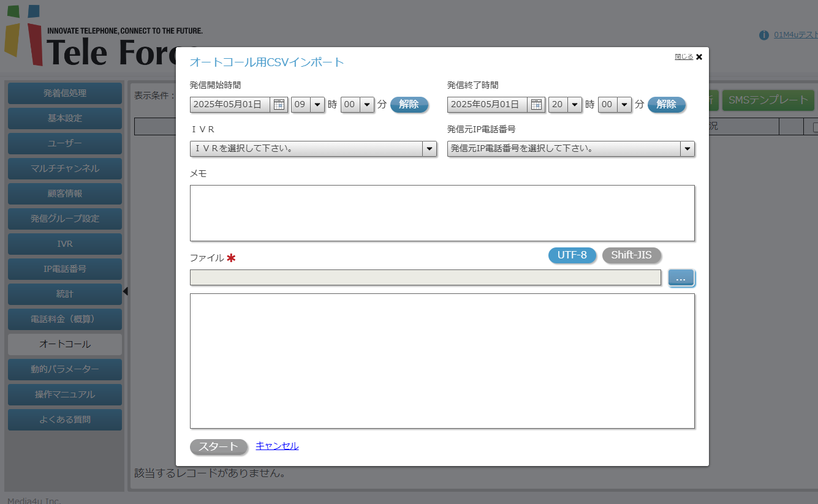Image resolution: width=818 pixels, height=504 pixels.
Task: Open the オートコール sidebar menu item
Action: [x=65, y=344]
